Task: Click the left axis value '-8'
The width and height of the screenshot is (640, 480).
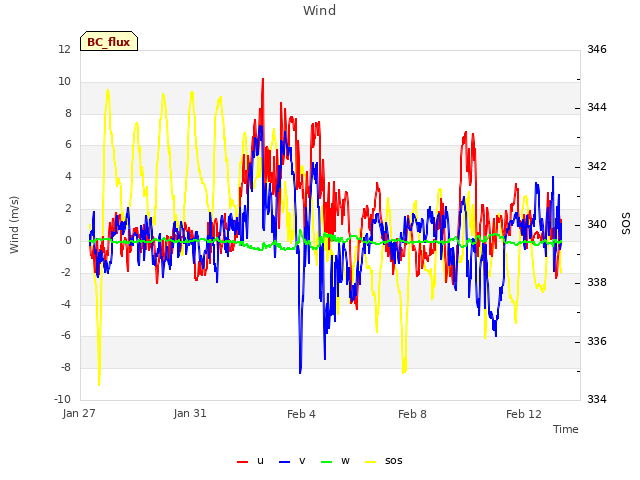Action: point(65,367)
